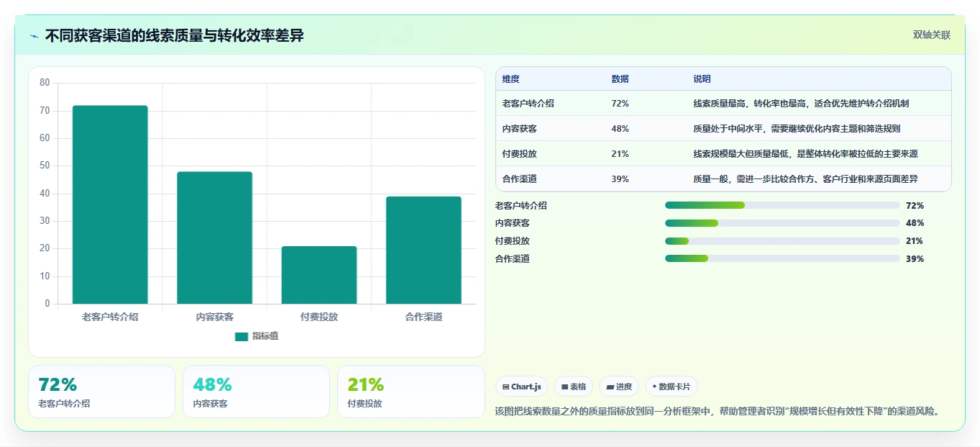Toggle the 指标值 legend swatch

[x=242, y=337]
